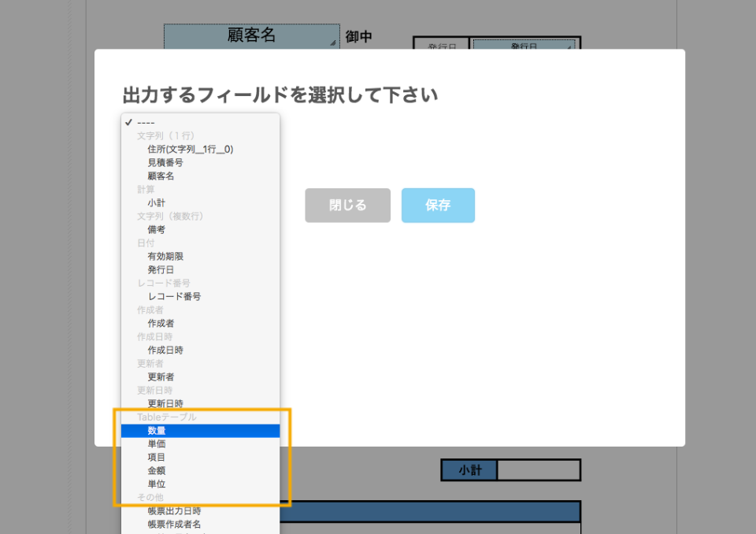Image resolution: width=756 pixels, height=534 pixels.
Task: Select the checked ---- blank option
Action: 146,122
